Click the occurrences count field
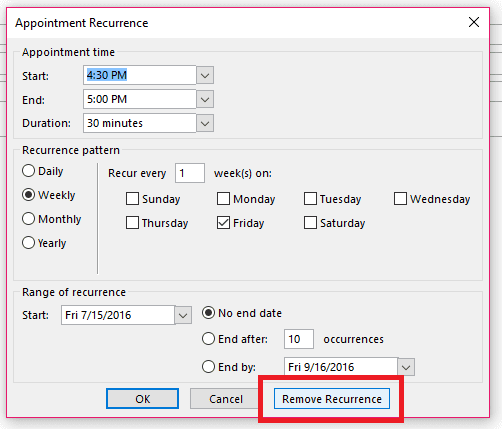The height and width of the screenshot is (429, 502). (x=299, y=339)
